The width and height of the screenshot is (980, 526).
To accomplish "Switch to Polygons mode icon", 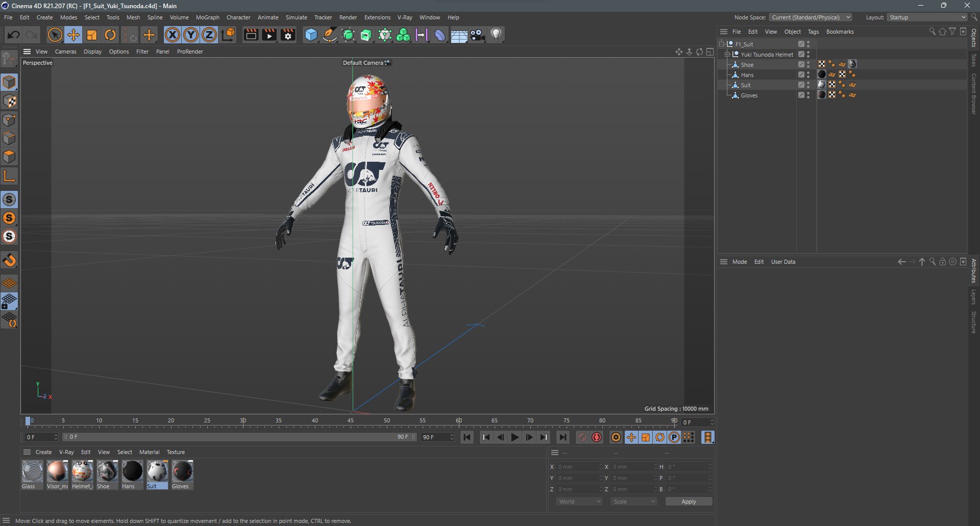I will (9, 157).
